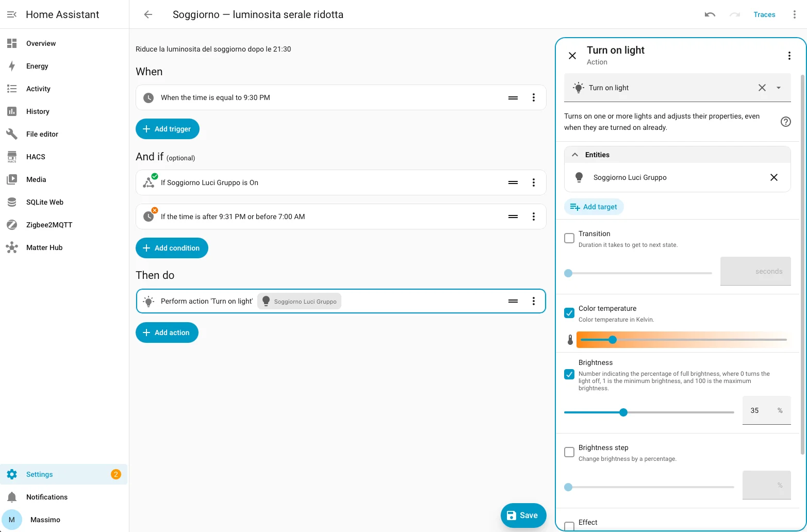Viewport: 807px width, 532px height.
Task: Click the Add action button
Action: point(167,332)
